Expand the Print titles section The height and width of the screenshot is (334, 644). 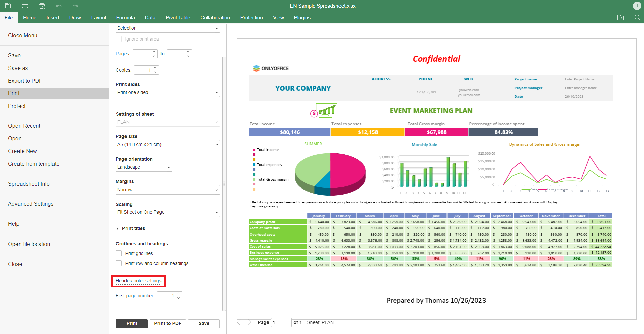117,229
